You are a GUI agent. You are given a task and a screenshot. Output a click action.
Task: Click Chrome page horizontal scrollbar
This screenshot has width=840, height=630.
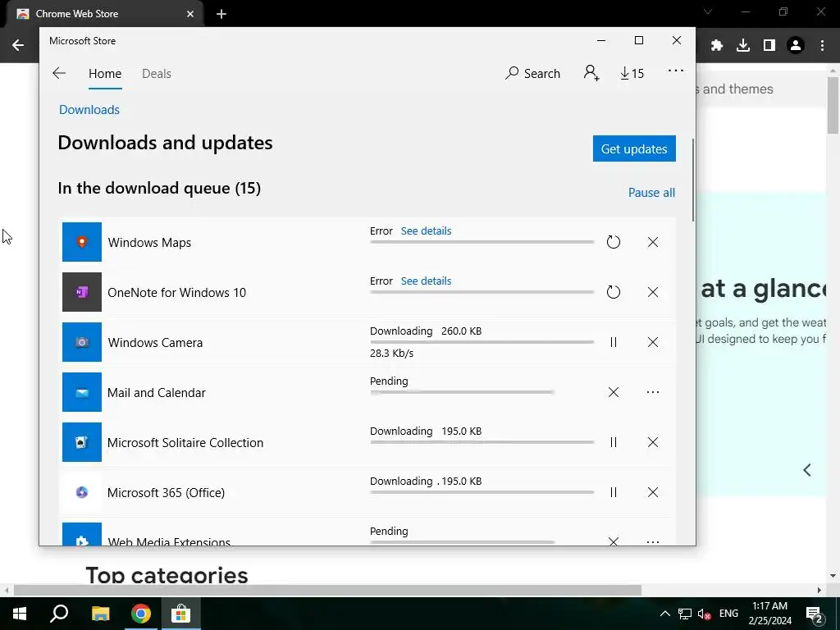pyautogui.click(x=327, y=590)
